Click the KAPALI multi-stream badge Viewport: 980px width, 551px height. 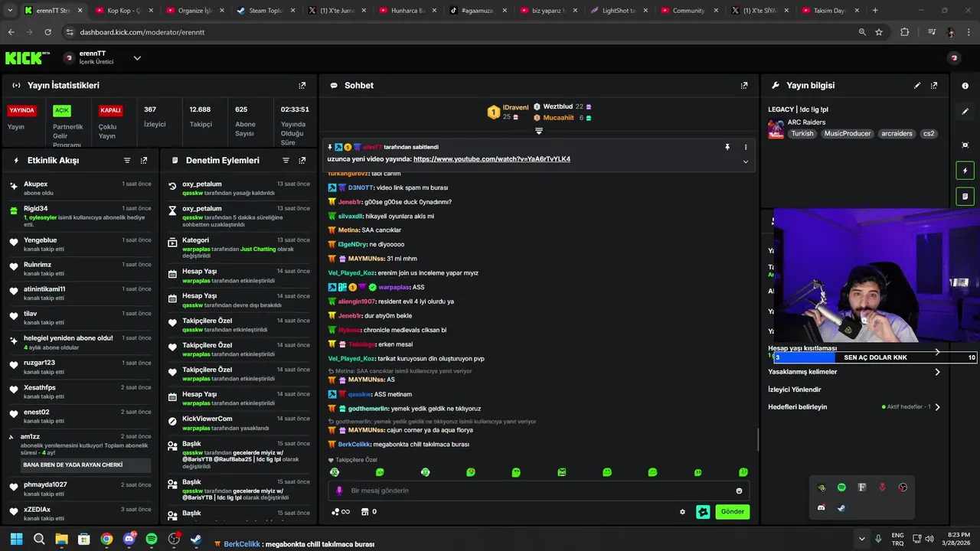(x=110, y=110)
